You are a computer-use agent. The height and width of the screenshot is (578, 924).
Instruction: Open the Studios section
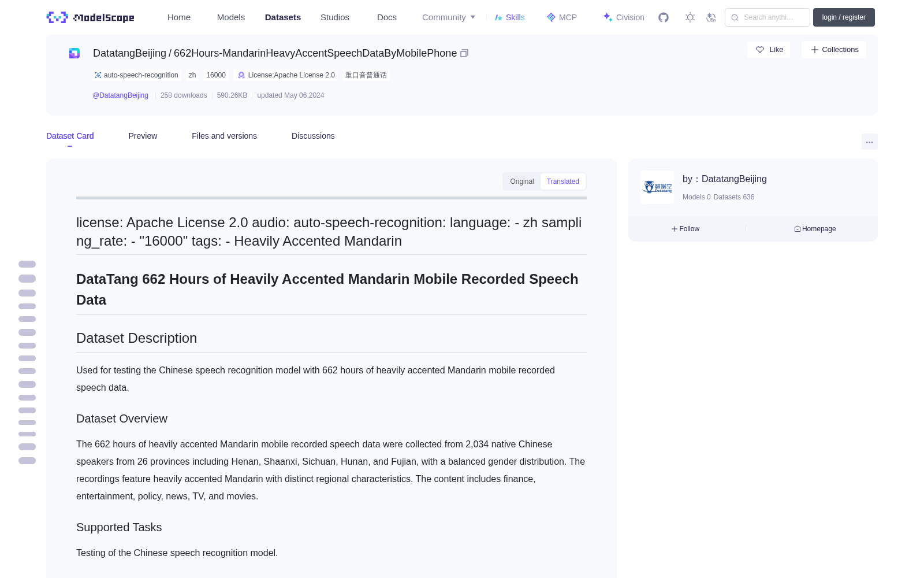coord(335,17)
